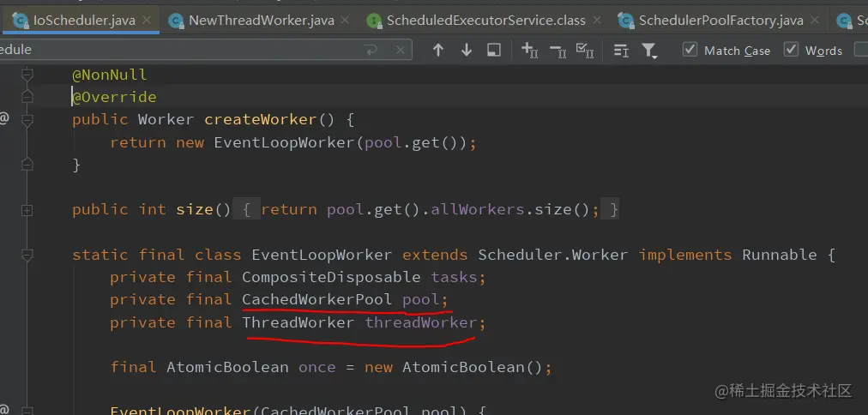Collapse the EventLoopWorker class fold marker
The image size is (868, 415).
pos(27,255)
